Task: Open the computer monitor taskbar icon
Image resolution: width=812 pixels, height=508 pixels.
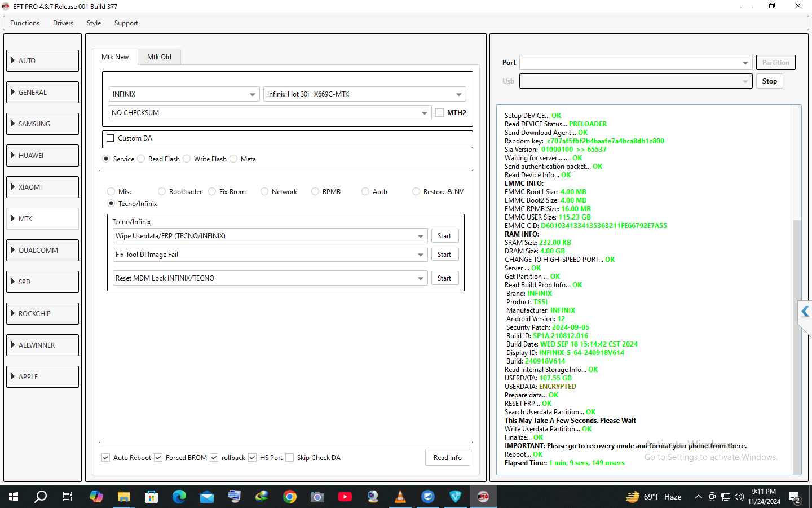Action: [234, 497]
